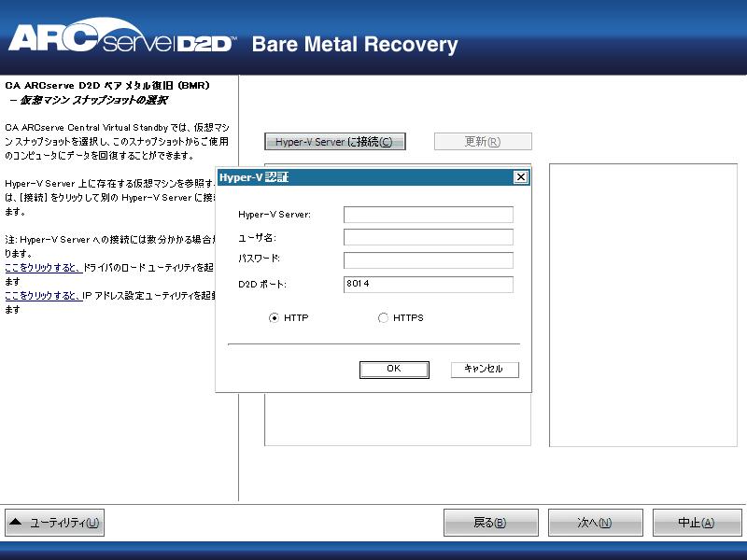Open the ユーティリティ(U) menu button
747x560 pixels.
pyautogui.click(x=54, y=523)
